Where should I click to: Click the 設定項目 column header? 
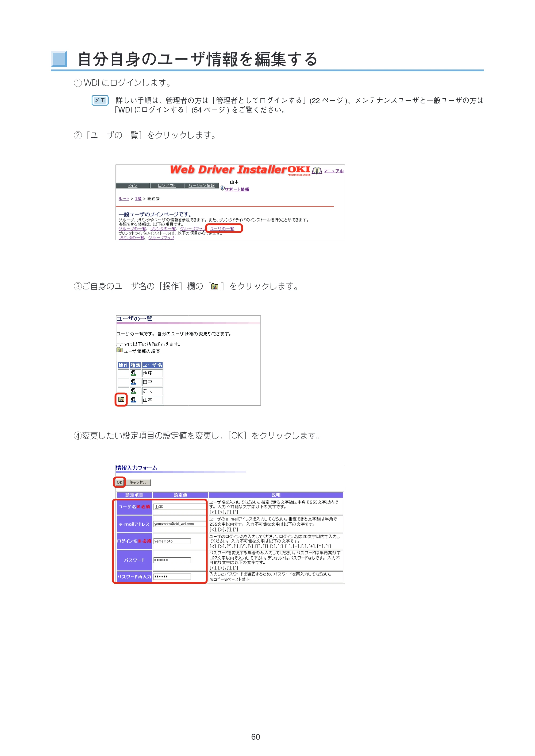134,495
